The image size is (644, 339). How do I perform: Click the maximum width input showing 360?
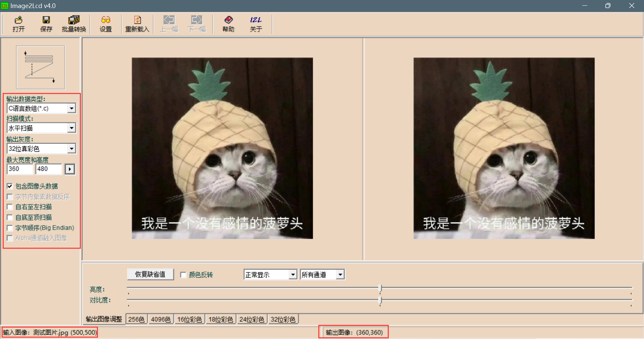click(x=20, y=169)
